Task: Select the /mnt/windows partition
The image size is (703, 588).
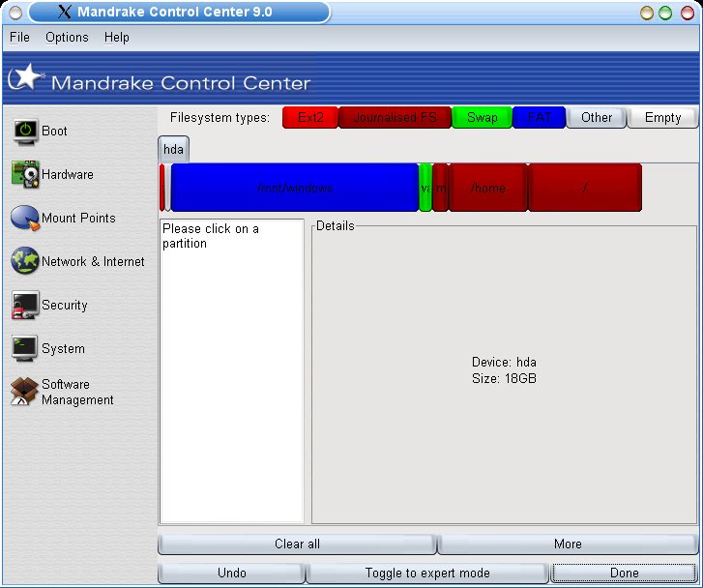Action: coord(295,188)
